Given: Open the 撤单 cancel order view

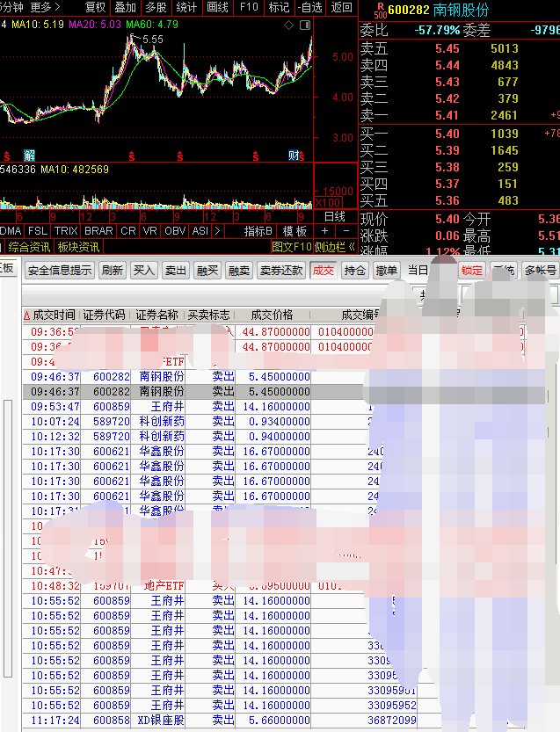Looking at the screenshot, I should 387,271.
